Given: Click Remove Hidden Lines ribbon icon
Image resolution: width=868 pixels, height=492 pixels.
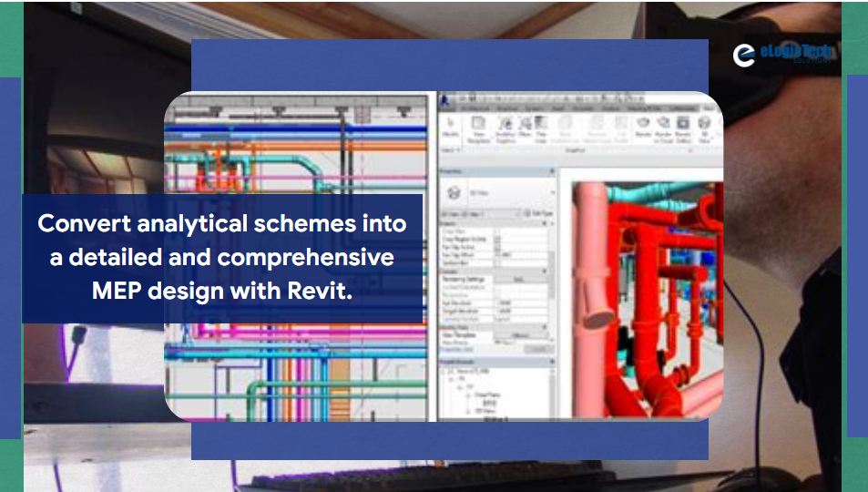Looking at the screenshot, I should [x=597, y=129].
